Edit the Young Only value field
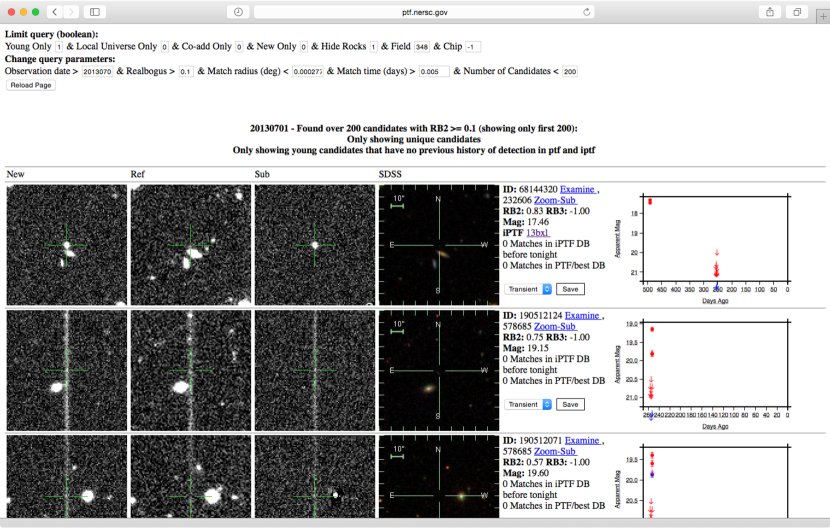Image resolution: width=830 pixels, height=528 pixels. (x=59, y=47)
